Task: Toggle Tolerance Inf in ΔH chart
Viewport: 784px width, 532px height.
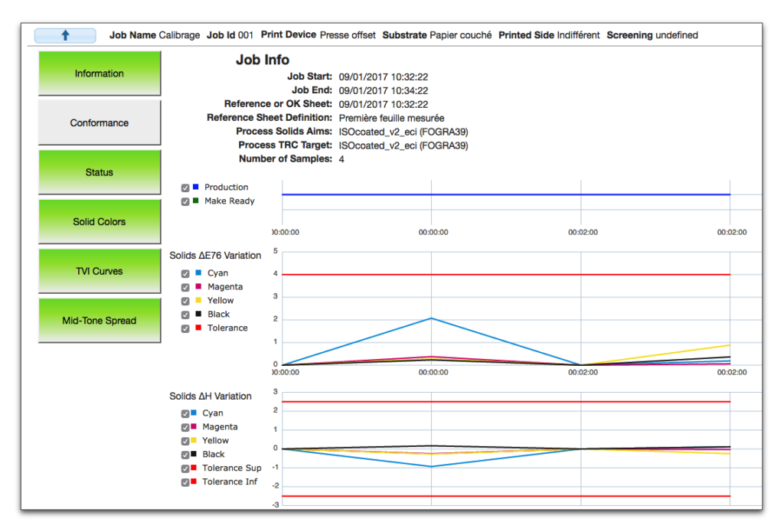Action: 185,482
